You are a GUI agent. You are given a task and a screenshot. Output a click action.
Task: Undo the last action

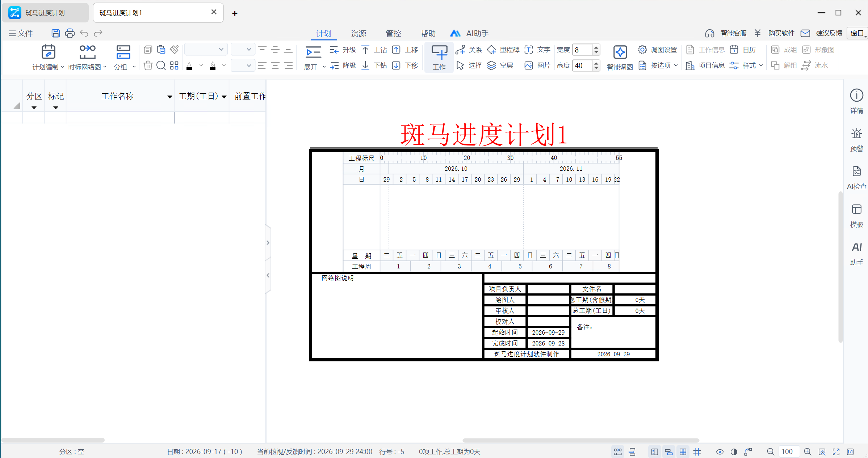(84, 33)
